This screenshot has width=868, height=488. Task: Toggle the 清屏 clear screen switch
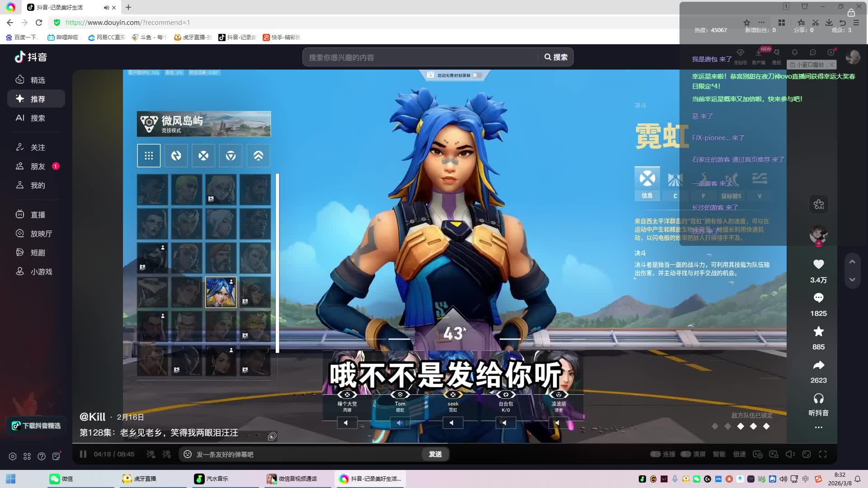[686, 454]
